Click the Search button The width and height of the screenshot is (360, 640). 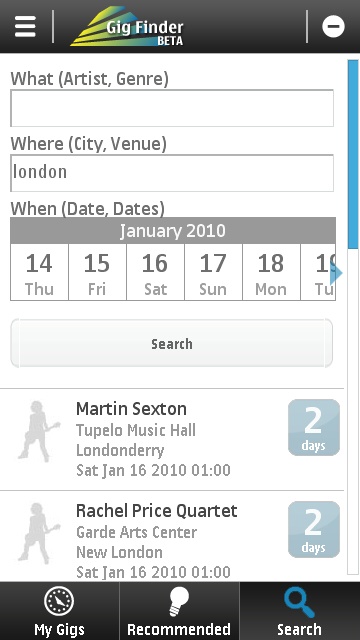172,343
